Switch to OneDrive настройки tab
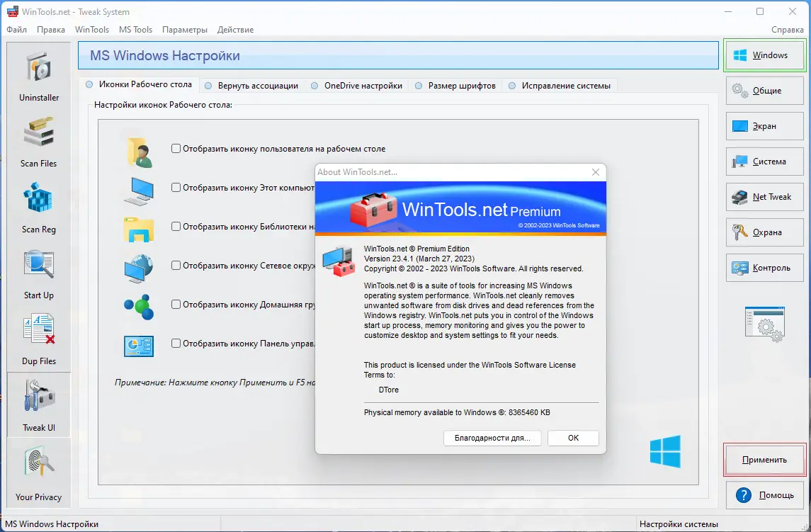The image size is (811, 532). coord(357,86)
